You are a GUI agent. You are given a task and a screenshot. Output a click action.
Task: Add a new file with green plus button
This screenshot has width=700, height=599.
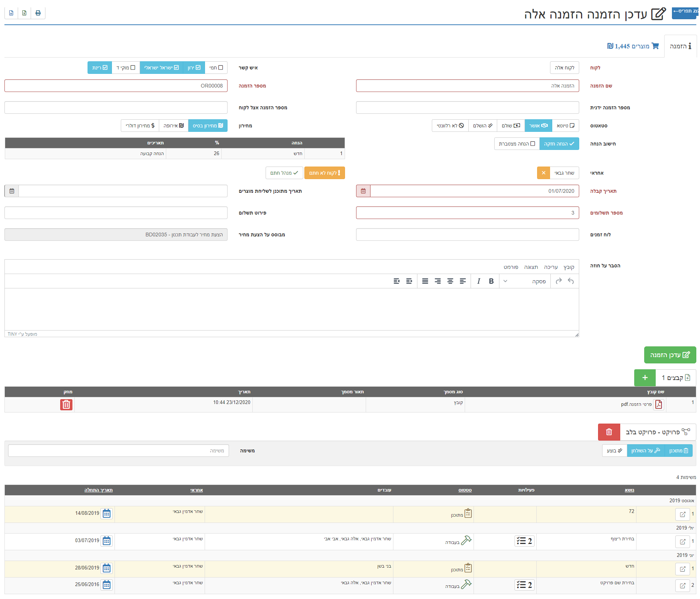[645, 377]
